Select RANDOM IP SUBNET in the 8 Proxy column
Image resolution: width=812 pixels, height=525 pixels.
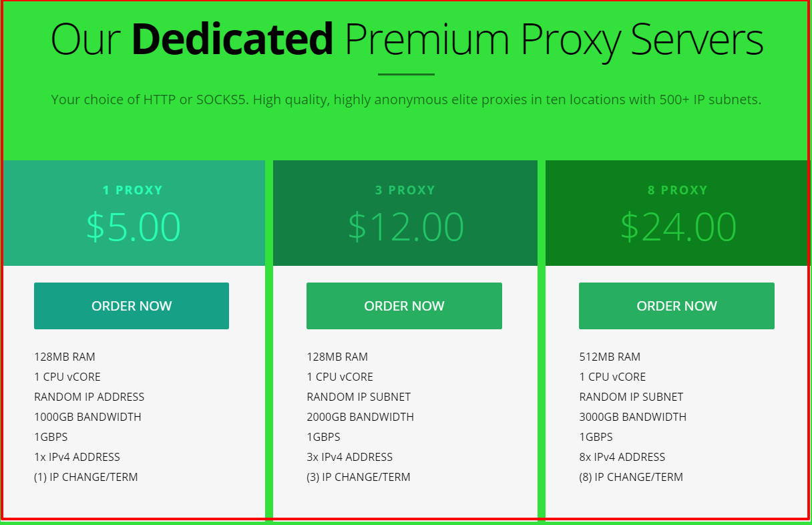[630, 396]
